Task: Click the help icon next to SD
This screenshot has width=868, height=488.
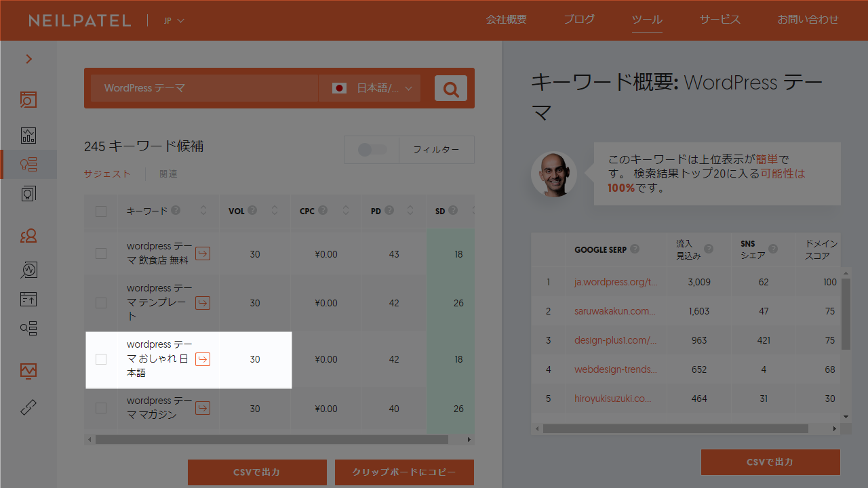Action: tap(453, 211)
